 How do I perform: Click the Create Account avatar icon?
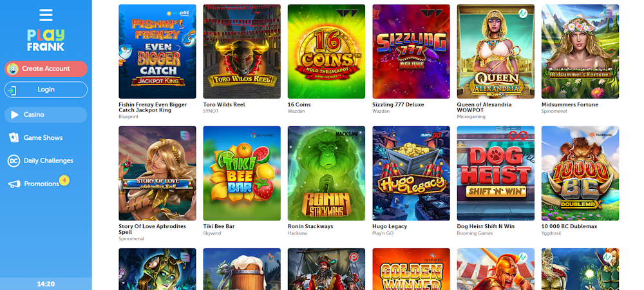[x=13, y=68]
